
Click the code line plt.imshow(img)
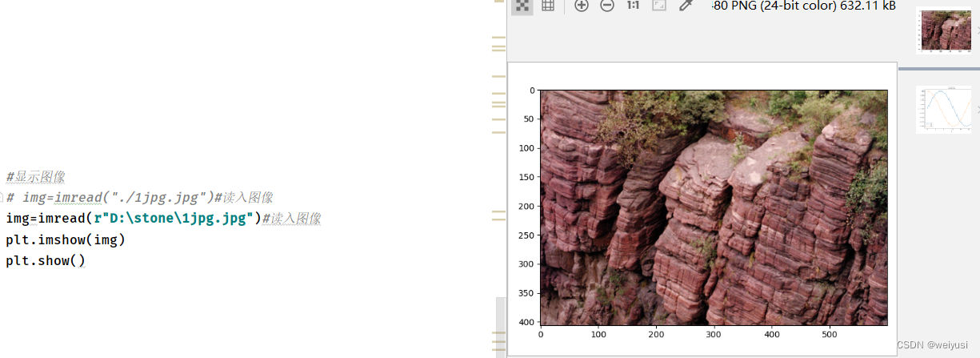[x=66, y=239]
